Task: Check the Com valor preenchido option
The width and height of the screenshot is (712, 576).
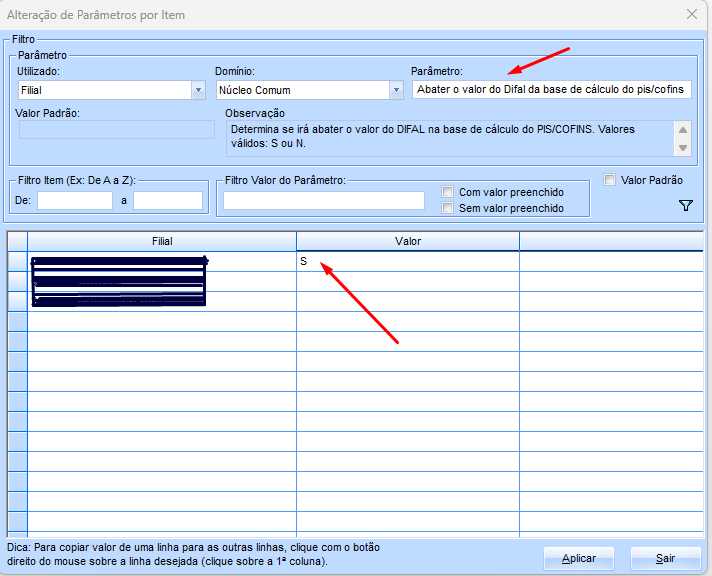Action: pyautogui.click(x=448, y=192)
